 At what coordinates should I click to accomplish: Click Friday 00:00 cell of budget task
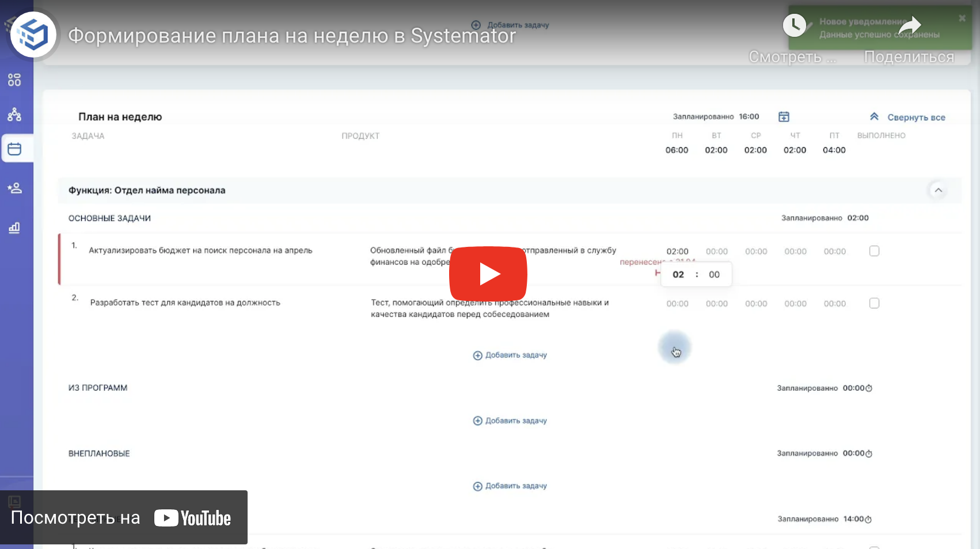pos(835,251)
